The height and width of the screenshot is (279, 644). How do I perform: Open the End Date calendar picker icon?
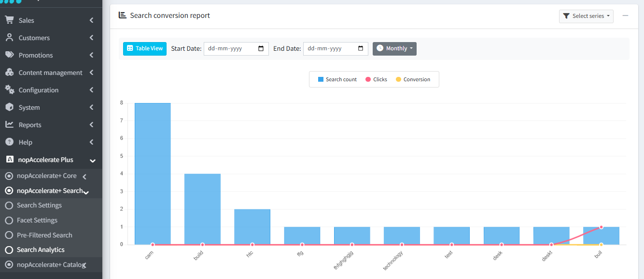(361, 48)
